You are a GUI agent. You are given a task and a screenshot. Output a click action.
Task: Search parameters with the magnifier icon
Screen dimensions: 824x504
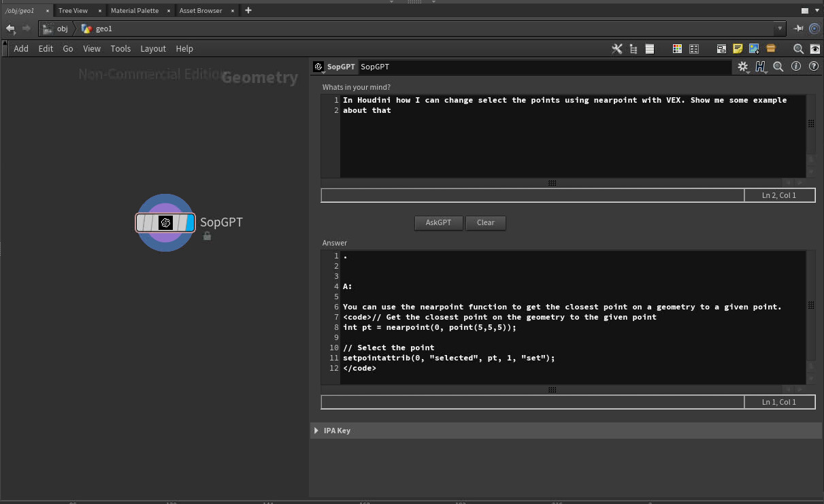tap(778, 67)
